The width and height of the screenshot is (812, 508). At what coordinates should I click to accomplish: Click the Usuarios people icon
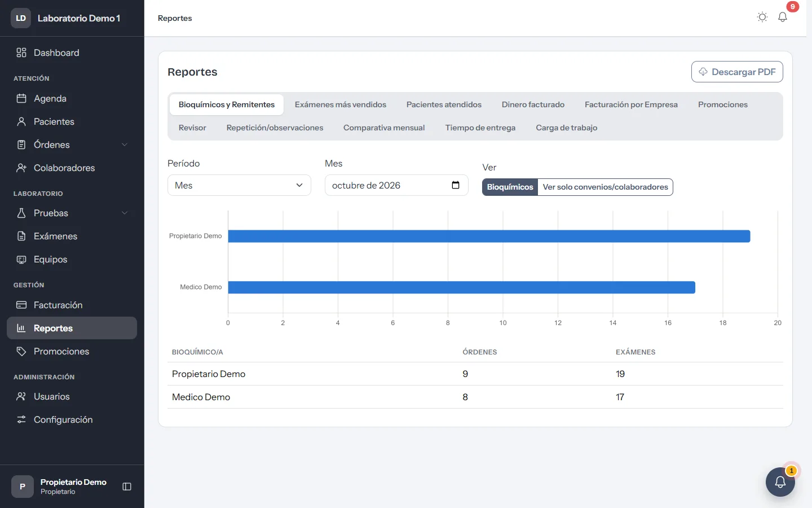coord(21,396)
